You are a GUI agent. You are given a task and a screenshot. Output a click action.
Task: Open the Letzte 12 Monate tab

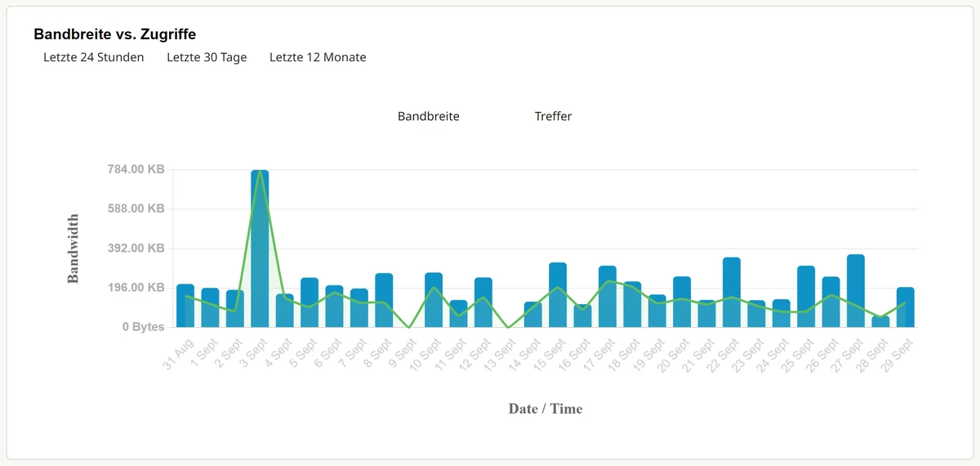click(318, 57)
